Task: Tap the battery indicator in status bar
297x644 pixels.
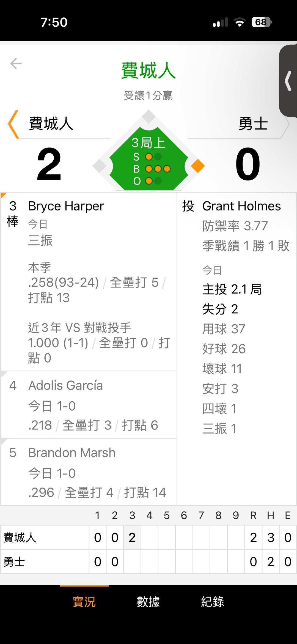Action: click(261, 22)
